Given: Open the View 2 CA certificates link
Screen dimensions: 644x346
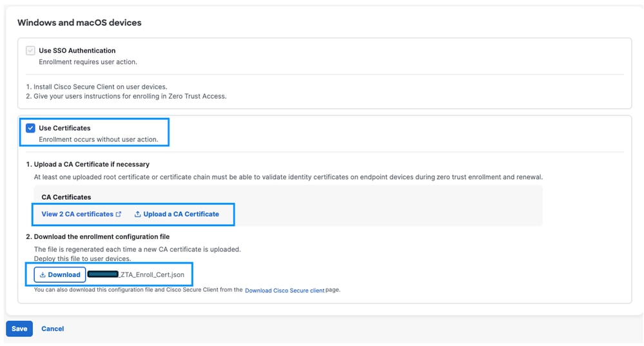Looking at the screenshot, I should pos(77,215).
